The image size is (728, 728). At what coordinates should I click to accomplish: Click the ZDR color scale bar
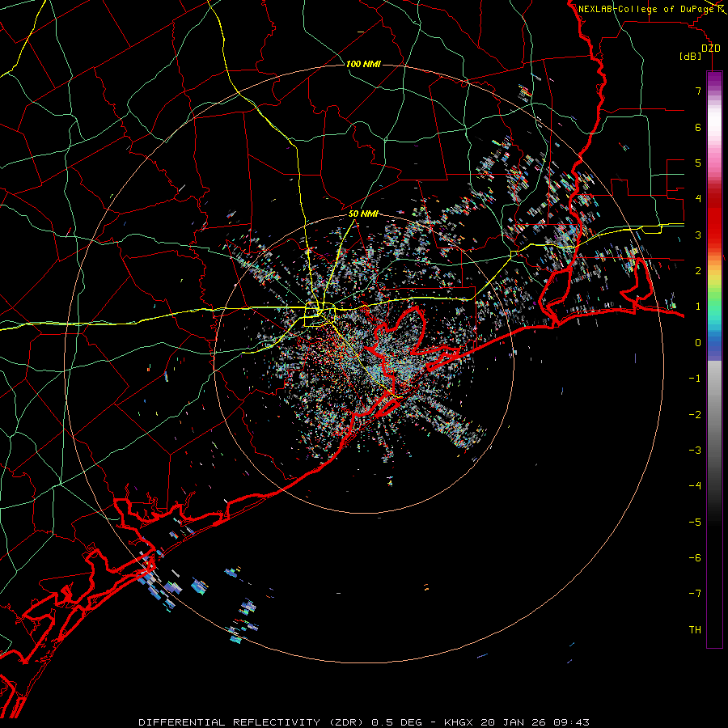tap(714, 359)
